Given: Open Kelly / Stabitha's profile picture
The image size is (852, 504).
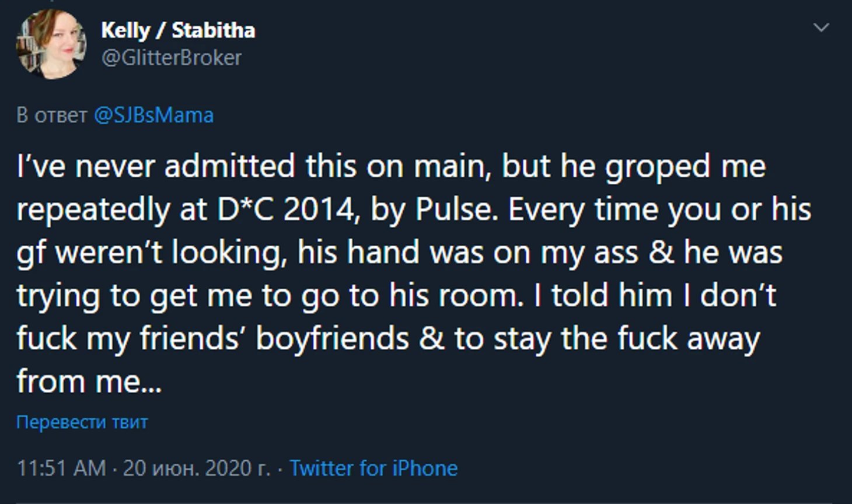Looking at the screenshot, I should 51,45.
